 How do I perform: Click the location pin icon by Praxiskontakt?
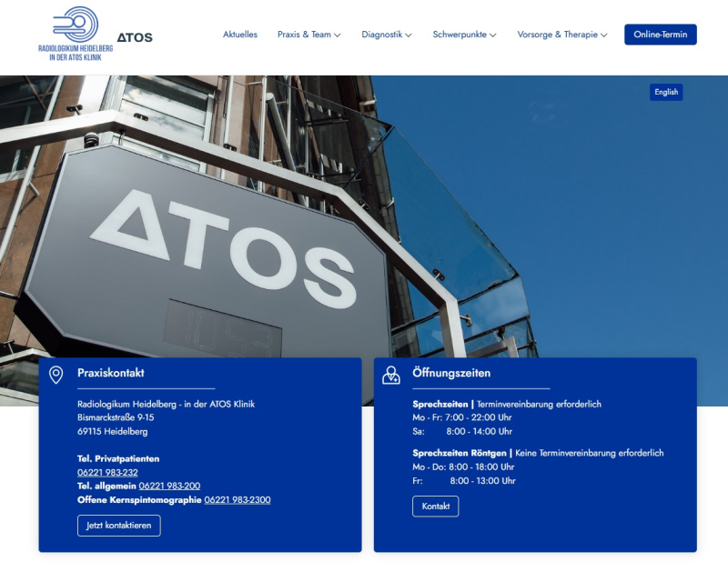point(56,375)
